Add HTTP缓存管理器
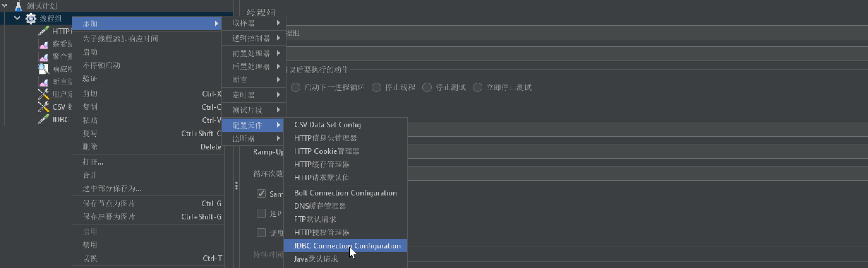This screenshot has height=268, width=868. click(x=346, y=165)
